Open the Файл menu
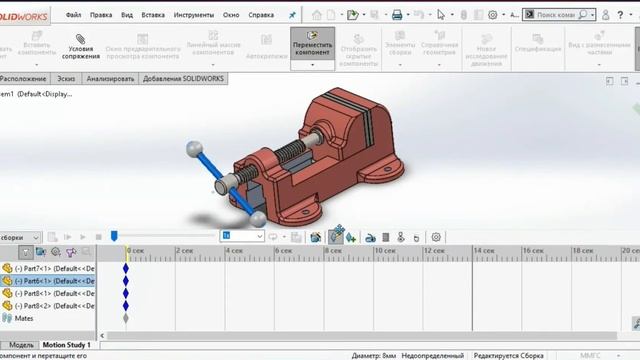Viewport: 640px width, 360px height. 73,15
